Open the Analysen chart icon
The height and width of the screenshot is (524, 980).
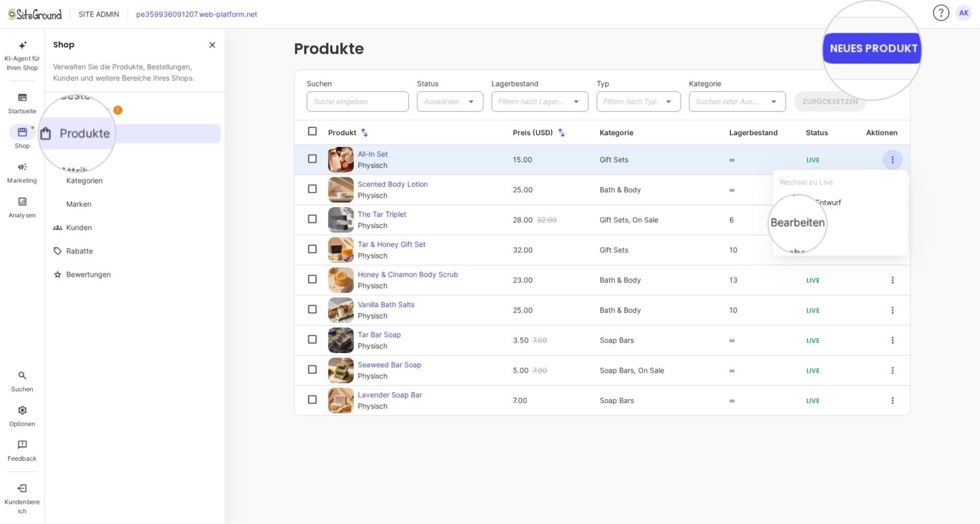pyautogui.click(x=22, y=201)
